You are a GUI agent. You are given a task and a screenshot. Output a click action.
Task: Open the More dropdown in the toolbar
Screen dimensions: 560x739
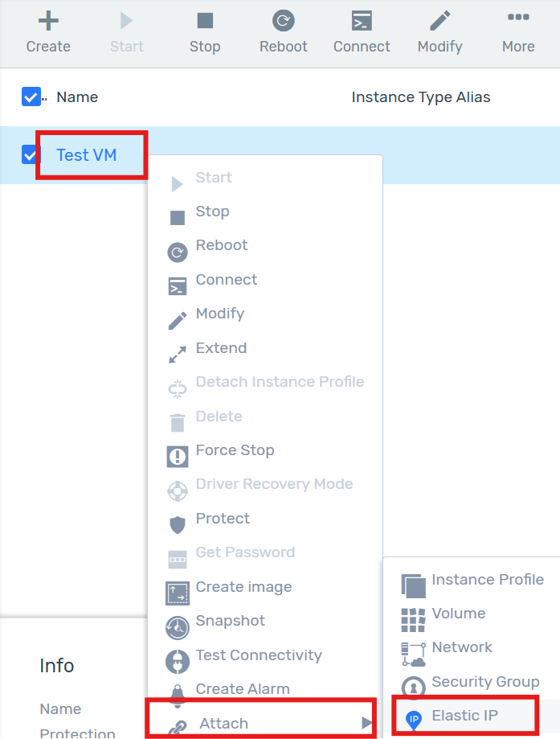517,20
